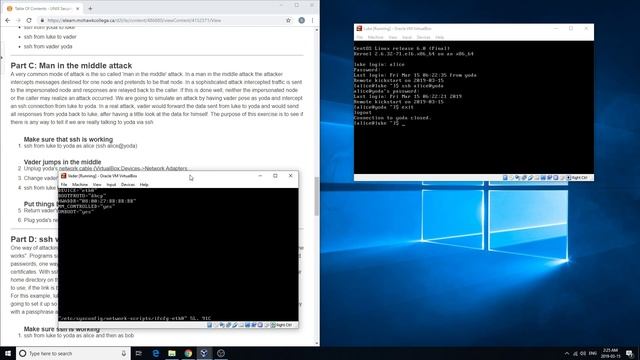
Task: Click network icon in system tray
Action: click(x=575, y=353)
